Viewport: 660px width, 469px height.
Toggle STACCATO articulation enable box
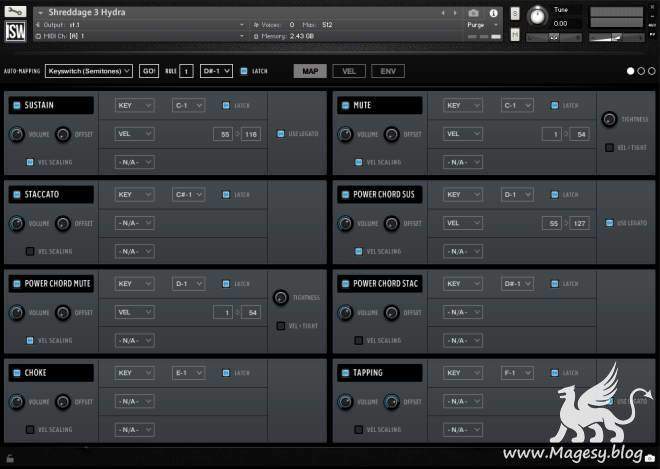(x=17, y=195)
